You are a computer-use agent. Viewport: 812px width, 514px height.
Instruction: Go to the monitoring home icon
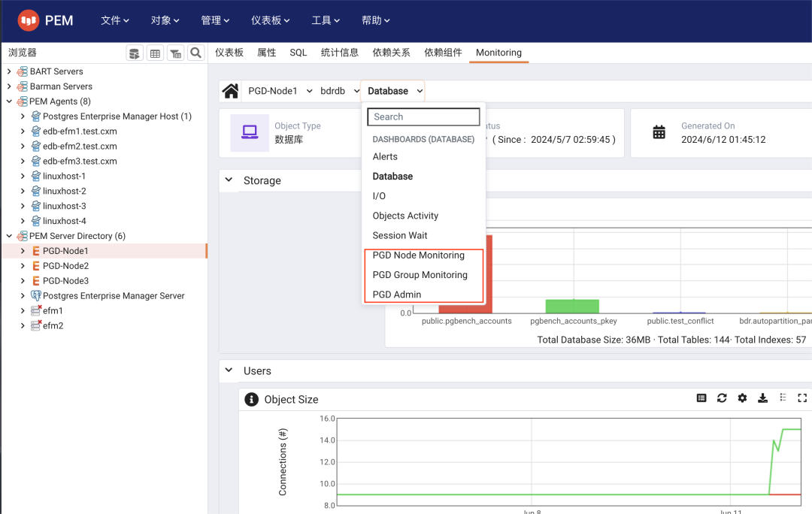point(231,91)
